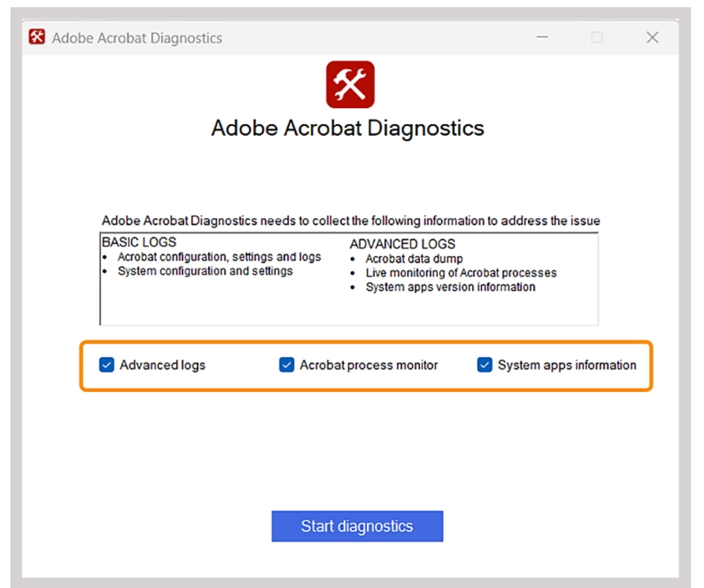This screenshot has height=588, width=704.
Task: Click the sentence about collecting information
Action: (351, 221)
